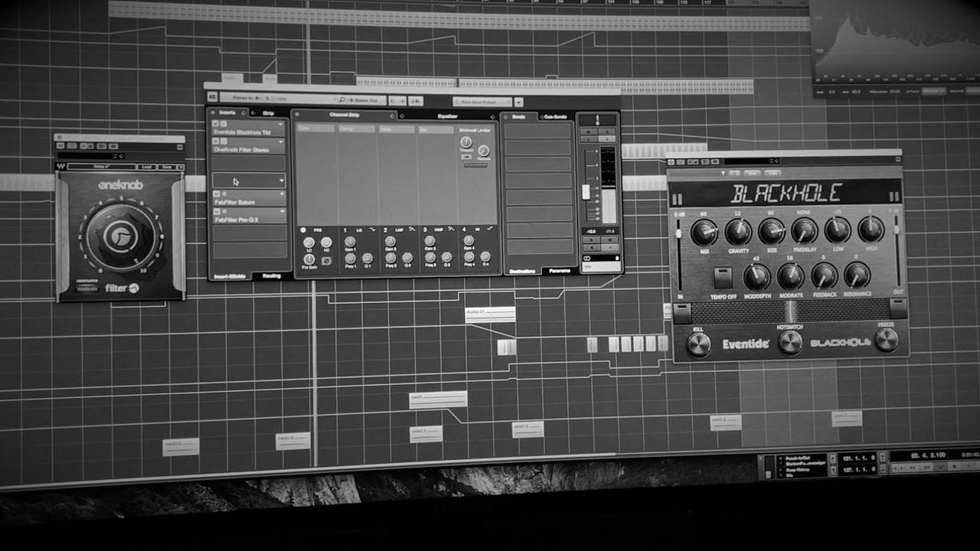Turn the MIX knob in Blackhole
980x551 pixels.
(x=704, y=232)
